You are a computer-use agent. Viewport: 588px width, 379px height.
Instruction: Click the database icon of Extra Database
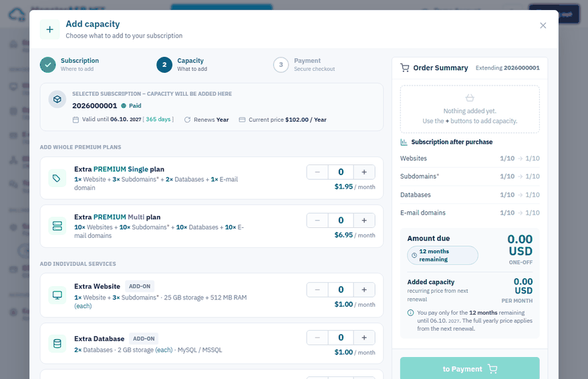click(57, 344)
